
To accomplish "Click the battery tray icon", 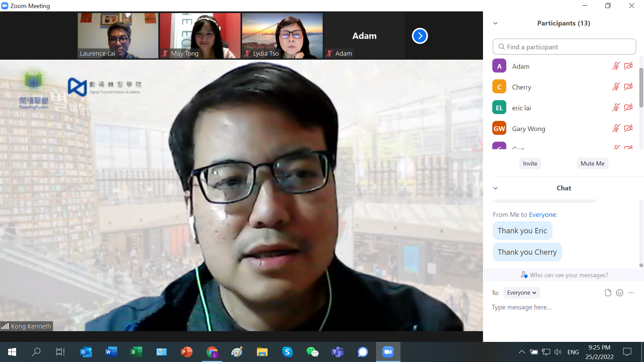I will point(534,352).
